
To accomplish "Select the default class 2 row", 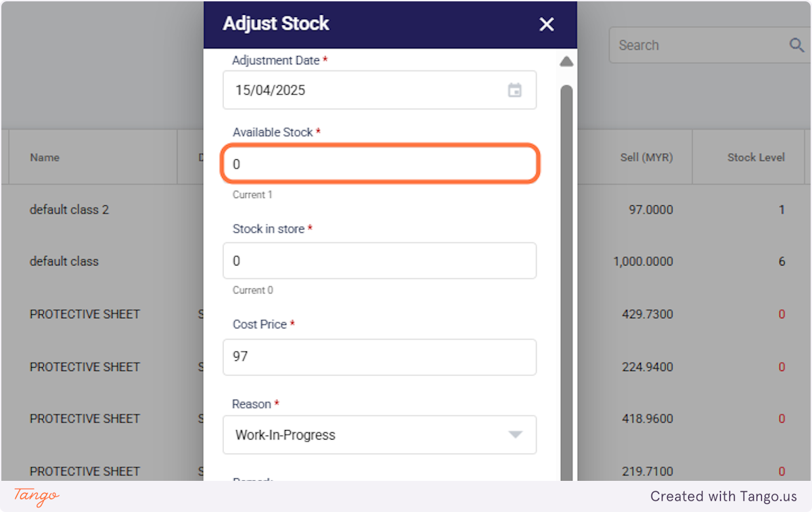I will tap(69, 210).
